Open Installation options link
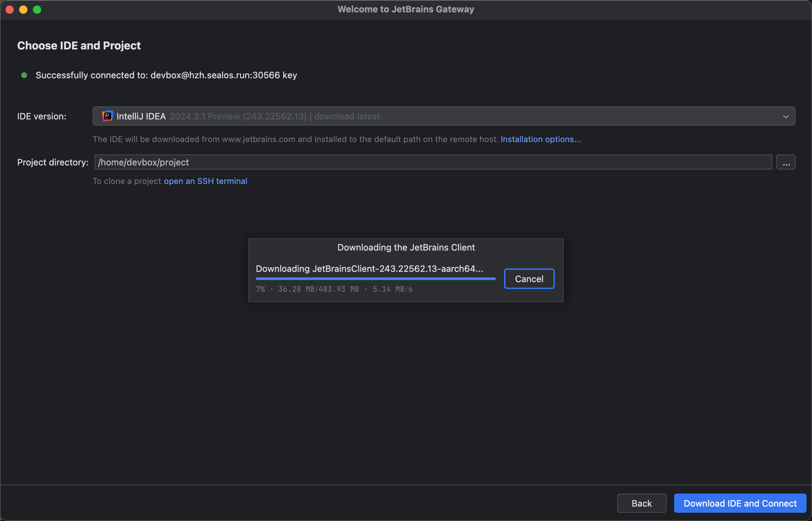Image resolution: width=812 pixels, height=521 pixels. click(541, 139)
